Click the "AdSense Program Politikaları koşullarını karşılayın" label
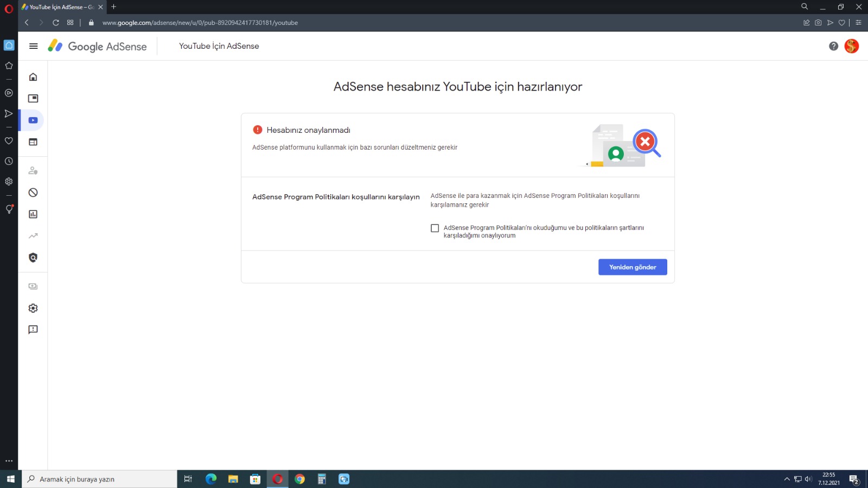 336,197
